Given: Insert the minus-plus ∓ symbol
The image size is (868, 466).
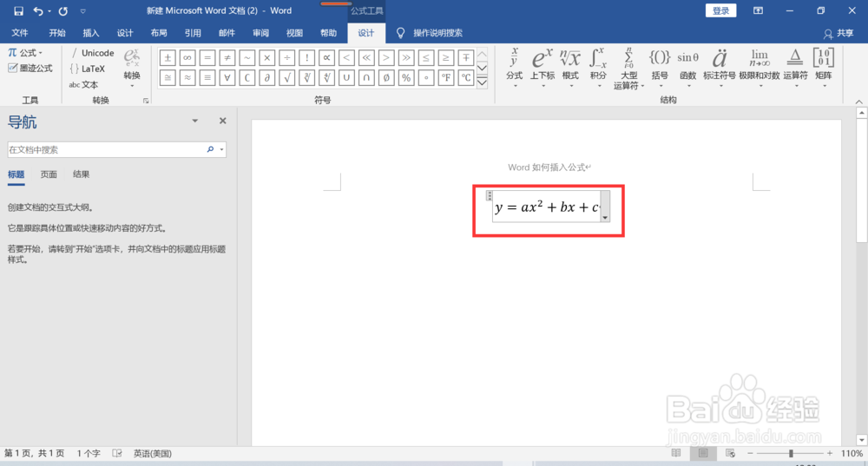Looking at the screenshot, I should point(466,57).
